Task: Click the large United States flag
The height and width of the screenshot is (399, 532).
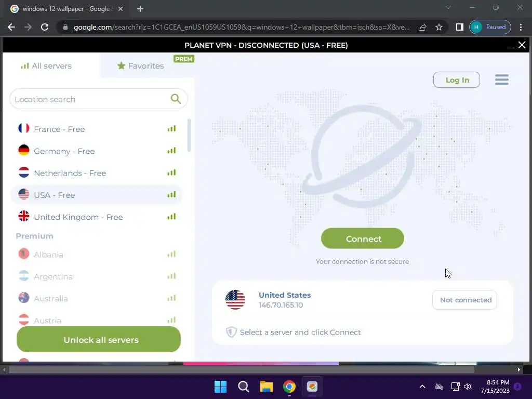Action: (235, 300)
